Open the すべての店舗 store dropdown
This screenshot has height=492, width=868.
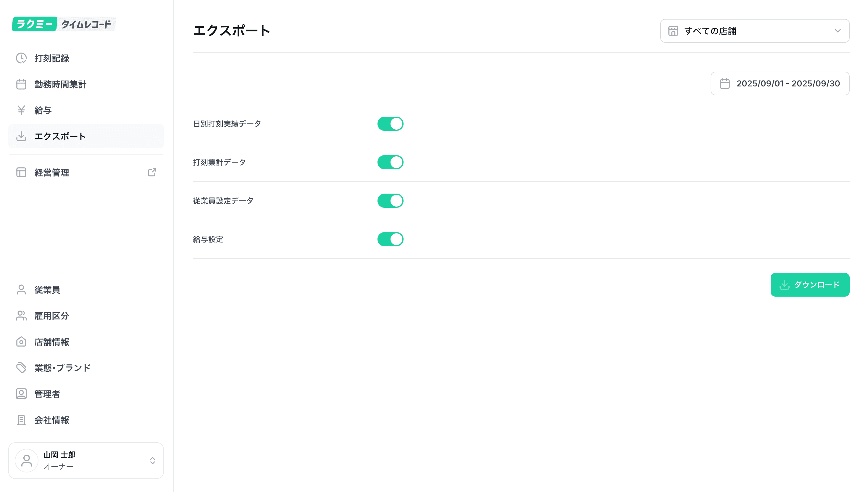point(755,31)
